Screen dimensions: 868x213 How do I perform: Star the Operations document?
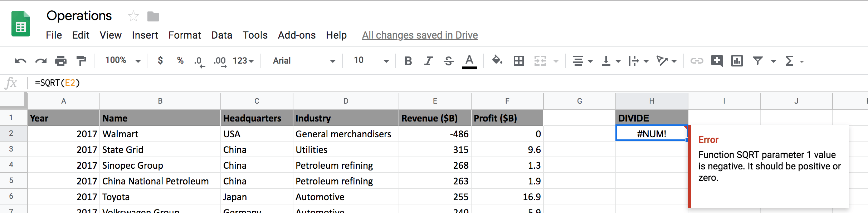(x=133, y=16)
